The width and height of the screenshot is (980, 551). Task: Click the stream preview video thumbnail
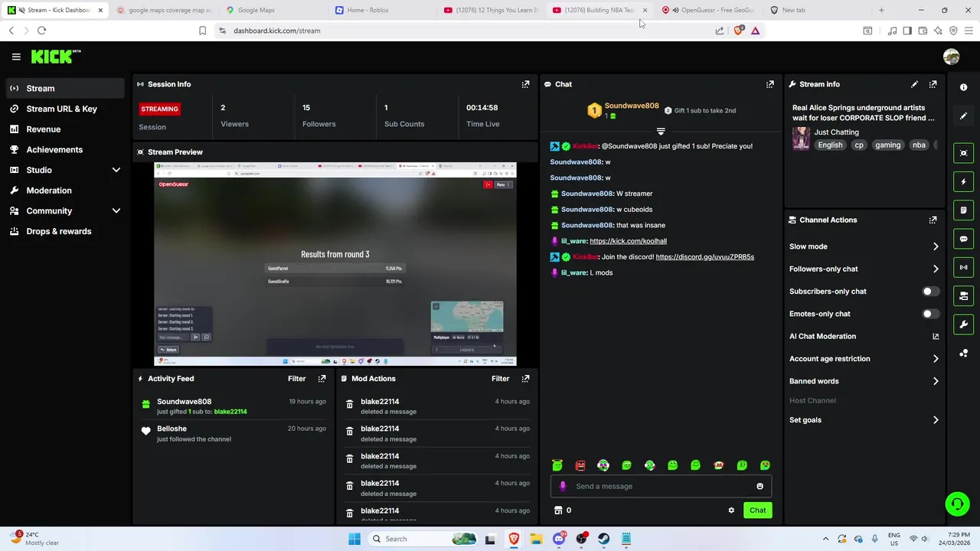[x=335, y=264]
